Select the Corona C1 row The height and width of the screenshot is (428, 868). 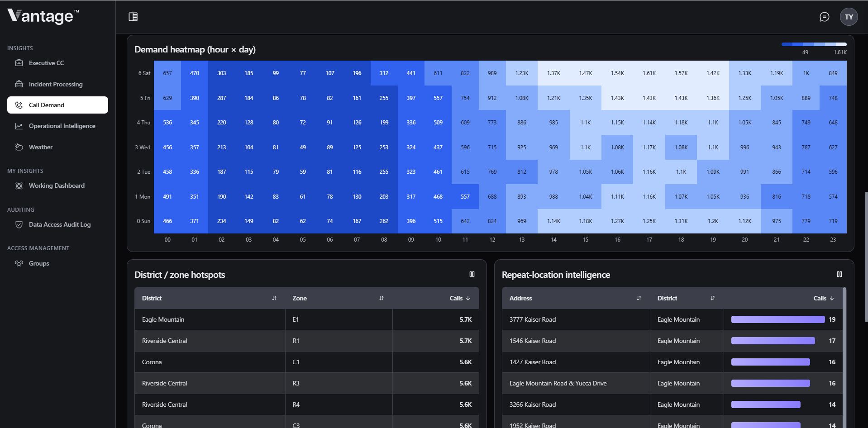(307, 362)
